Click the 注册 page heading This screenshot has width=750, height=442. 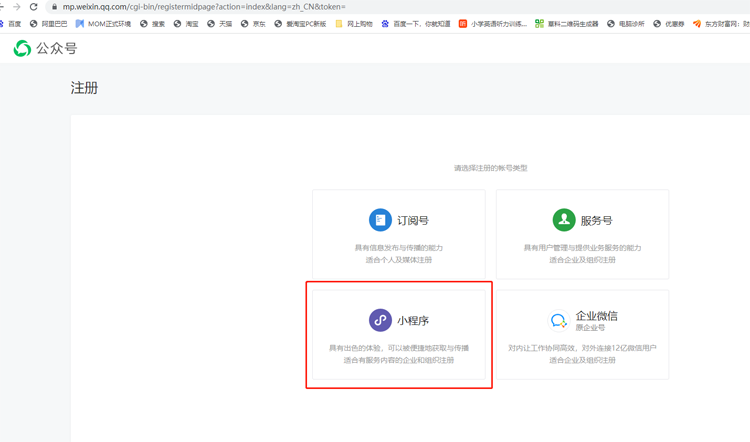(84, 88)
